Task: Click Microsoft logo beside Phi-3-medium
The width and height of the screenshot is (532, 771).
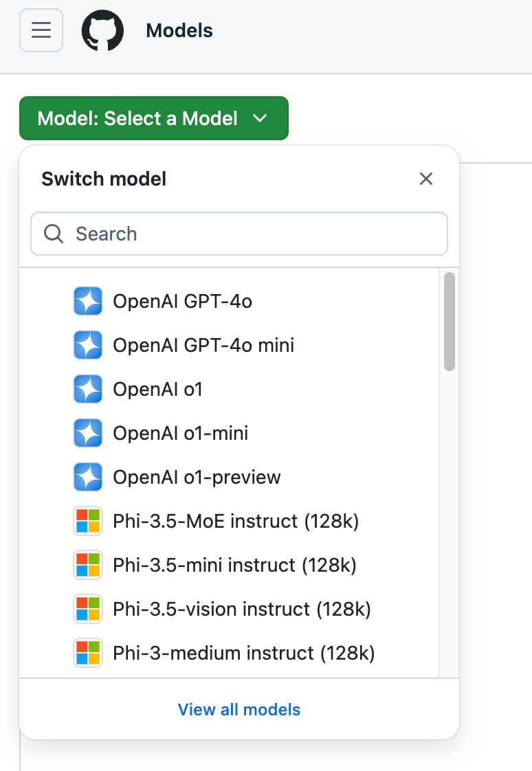Action: click(x=88, y=653)
